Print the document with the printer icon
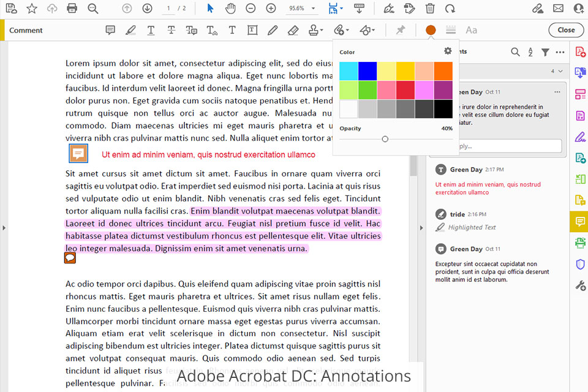Image resolution: width=588 pixels, height=392 pixels. tap(72, 8)
